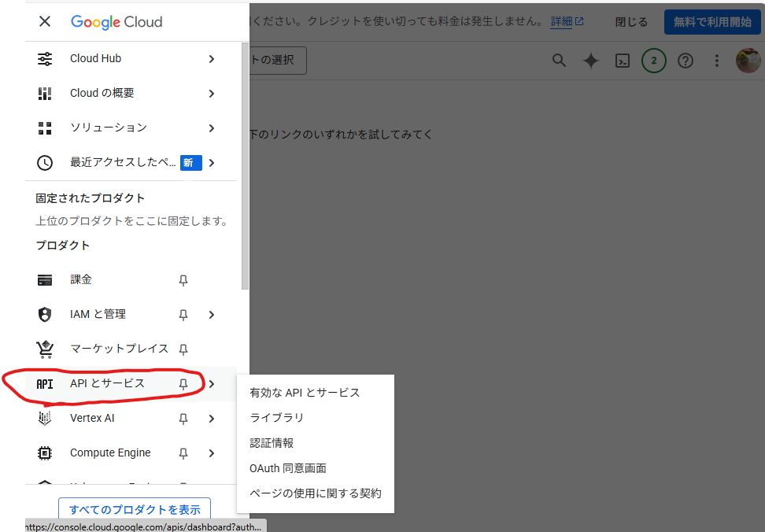The width and height of the screenshot is (765, 532).
Task: Click the 固定されたプロダクト heading
Action: coord(91,198)
